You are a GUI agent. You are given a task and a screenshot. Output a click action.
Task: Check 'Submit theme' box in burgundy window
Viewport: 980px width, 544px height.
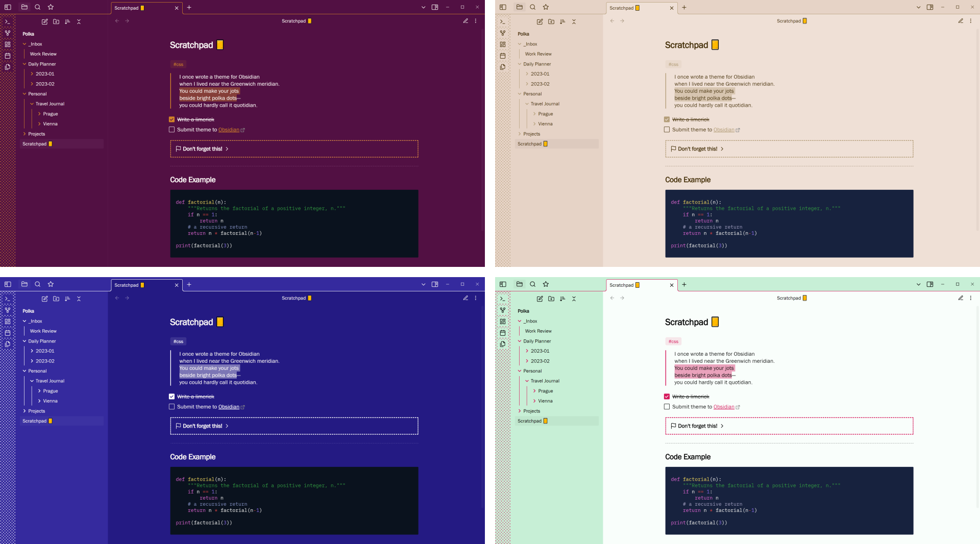pyautogui.click(x=172, y=130)
